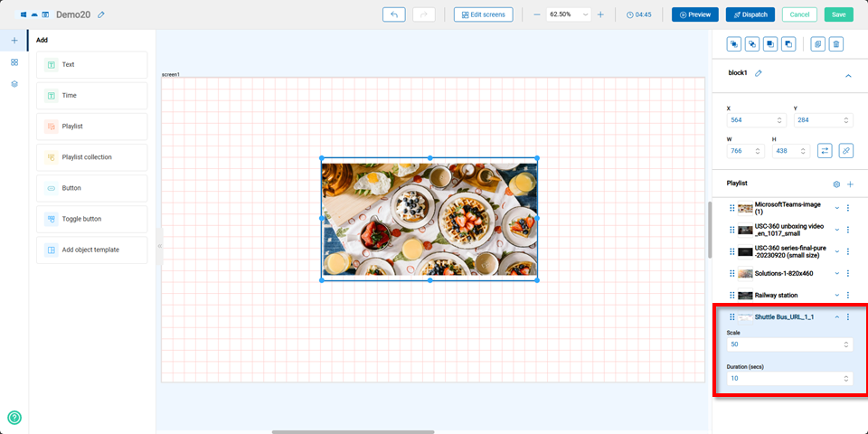
Task: Select Toggle button in Add panel
Action: pos(91,219)
